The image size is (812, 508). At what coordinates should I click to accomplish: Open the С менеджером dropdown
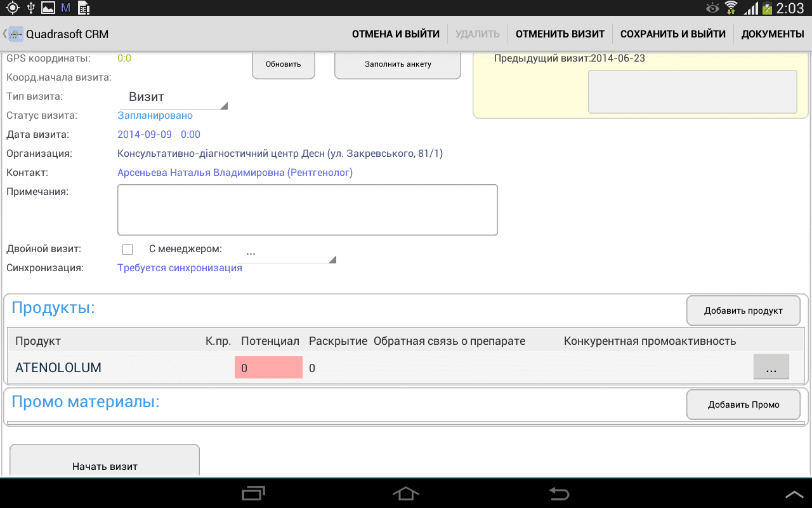pyautogui.click(x=287, y=253)
